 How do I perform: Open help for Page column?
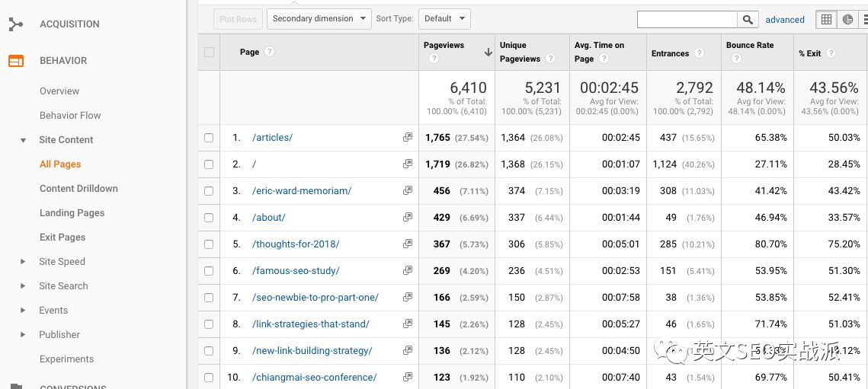[x=269, y=52]
